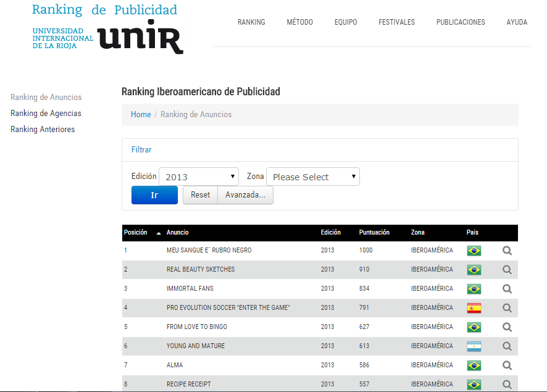Open the Edición dropdown showing 2013
This screenshot has height=392, width=547.
point(198,176)
